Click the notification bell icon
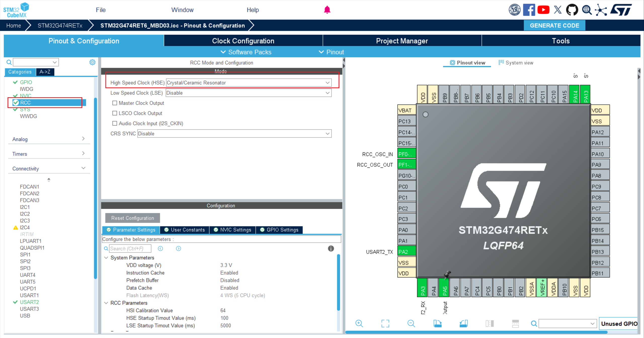Screen dimensions: 644x338 pyautogui.click(x=327, y=10)
